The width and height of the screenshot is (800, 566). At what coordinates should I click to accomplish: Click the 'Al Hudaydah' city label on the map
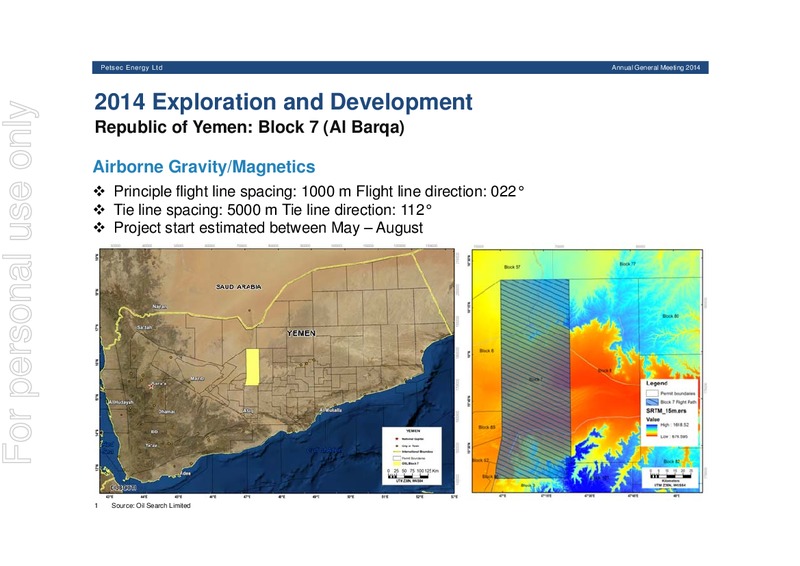121,402
